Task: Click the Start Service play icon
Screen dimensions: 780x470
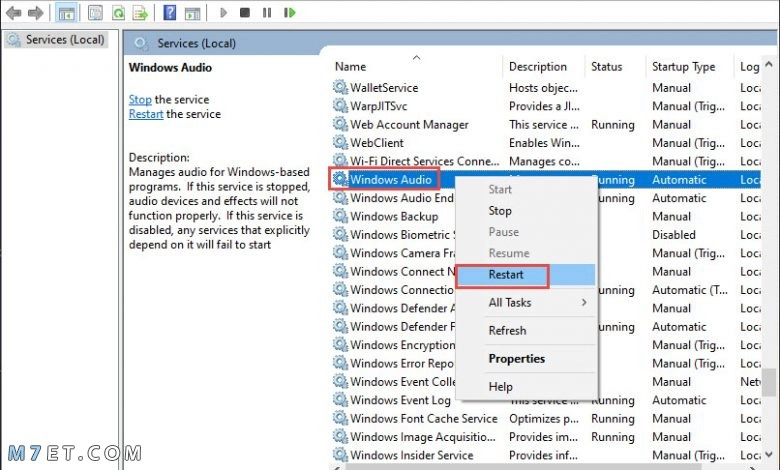Action: pos(223,12)
